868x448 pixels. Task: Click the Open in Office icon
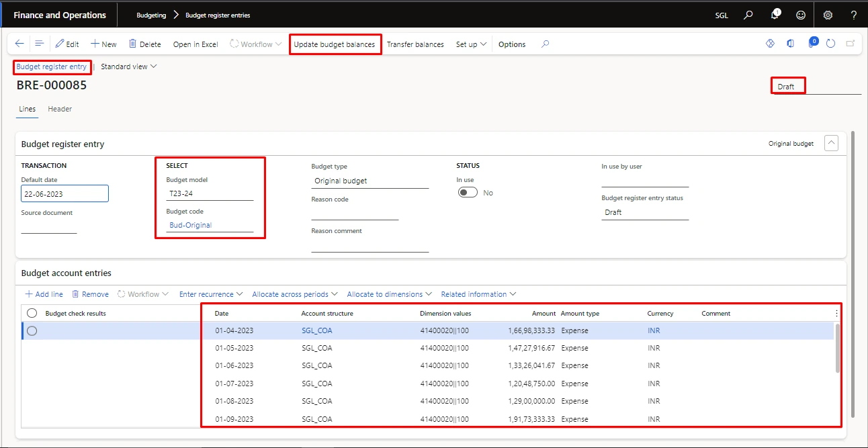pyautogui.click(x=791, y=44)
